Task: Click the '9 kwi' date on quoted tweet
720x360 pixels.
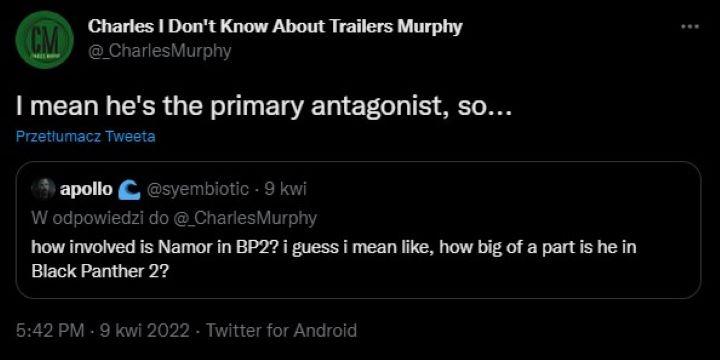Action: point(286,189)
